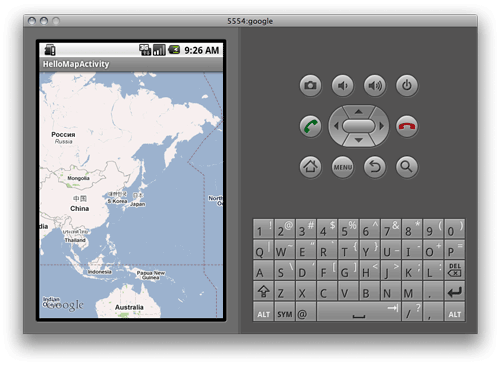Image resolution: width=500 pixels, height=365 pixels.
Task: Click the 9:26 AM clock
Action: pos(202,50)
